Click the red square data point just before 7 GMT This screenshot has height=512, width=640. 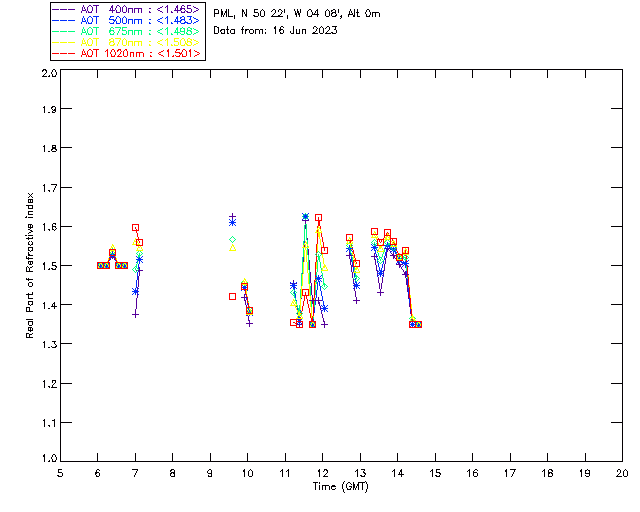click(x=135, y=228)
